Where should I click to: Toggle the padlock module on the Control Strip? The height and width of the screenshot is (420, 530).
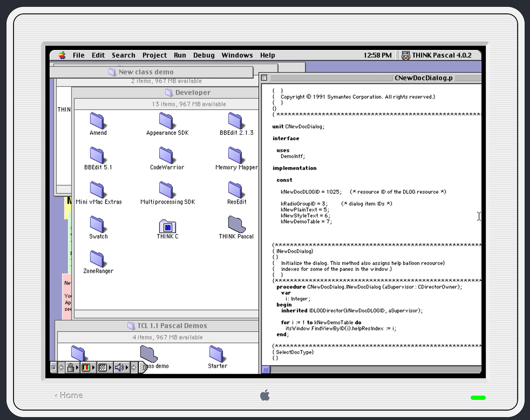(71, 367)
